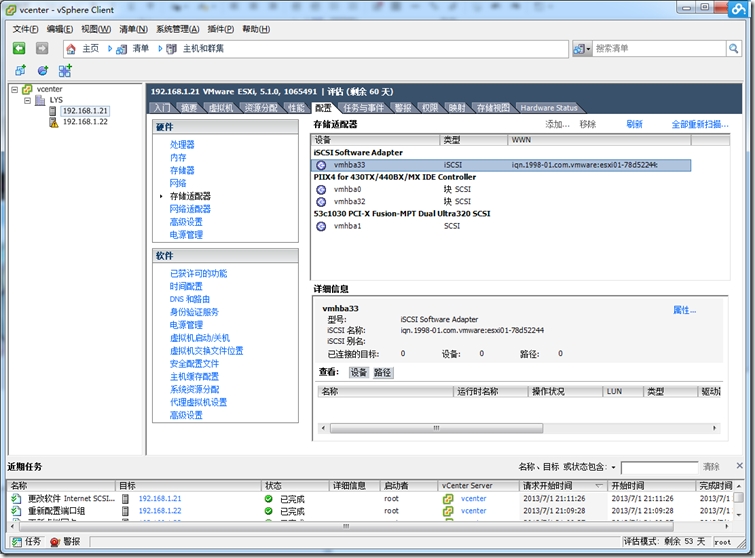Click into the 搜索清单 search field
Viewport: 755px width, 558px height.
tap(659, 49)
